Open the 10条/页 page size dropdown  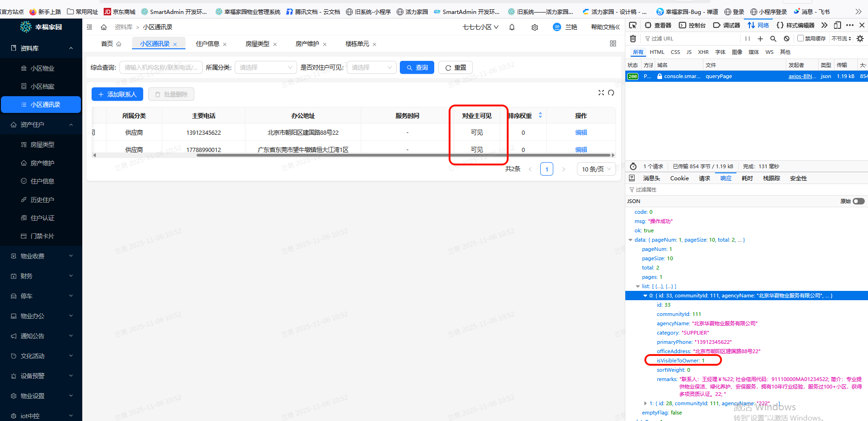pos(596,169)
